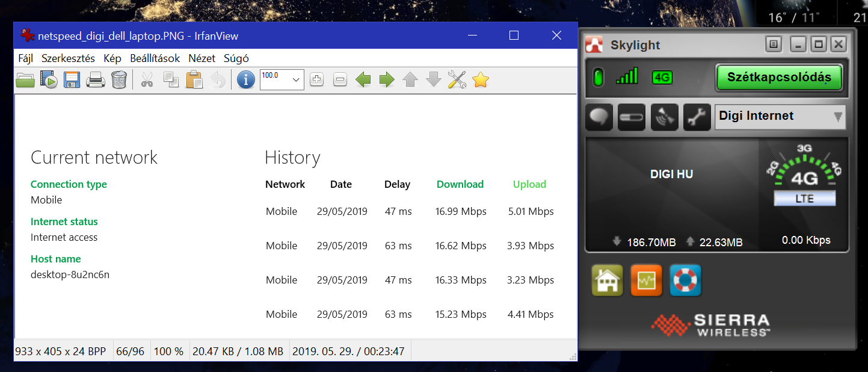This screenshot has width=868, height=372.
Task: Open IrfanView settings with wrench and screwdriver icon
Action: tap(457, 79)
